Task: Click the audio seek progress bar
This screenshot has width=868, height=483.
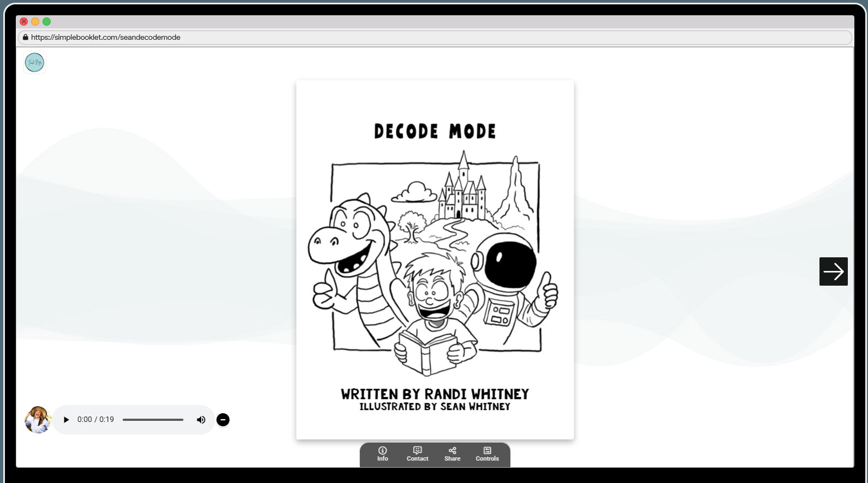Action: [x=153, y=420]
